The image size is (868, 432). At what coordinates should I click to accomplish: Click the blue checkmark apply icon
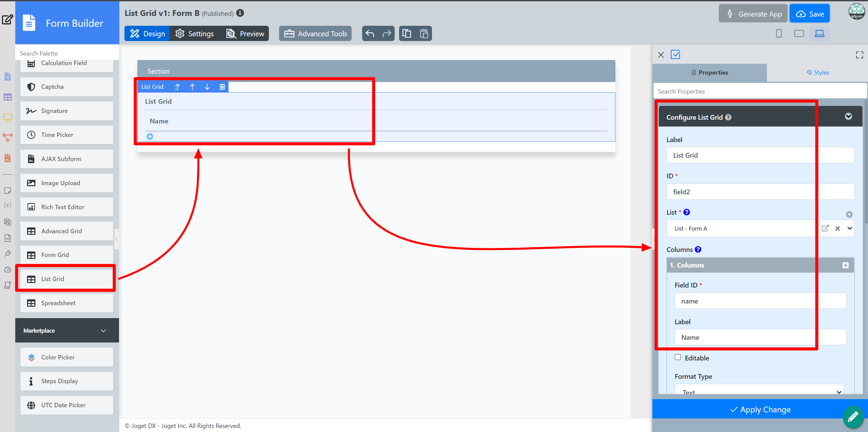[675, 55]
